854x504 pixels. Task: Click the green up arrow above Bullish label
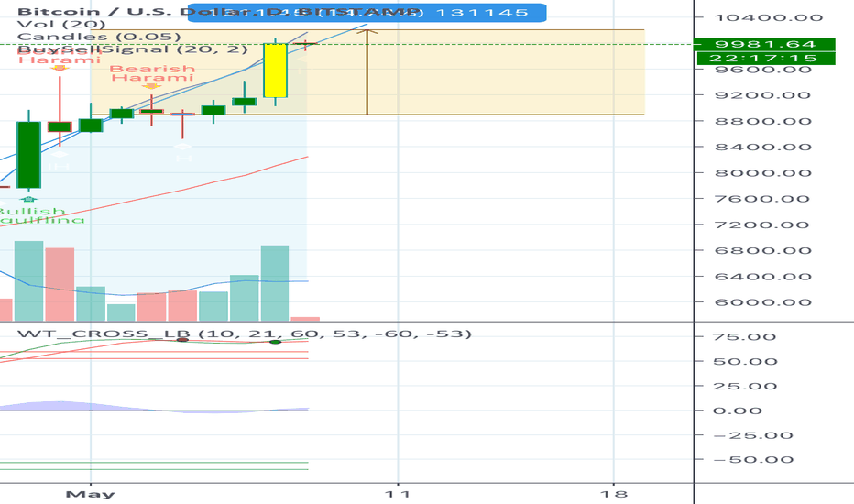pyautogui.click(x=28, y=200)
